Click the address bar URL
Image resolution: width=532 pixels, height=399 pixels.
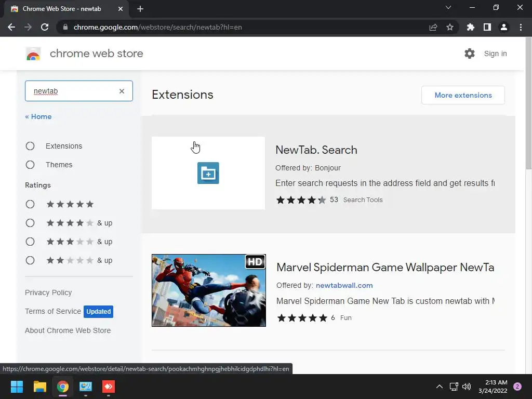pos(158,27)
